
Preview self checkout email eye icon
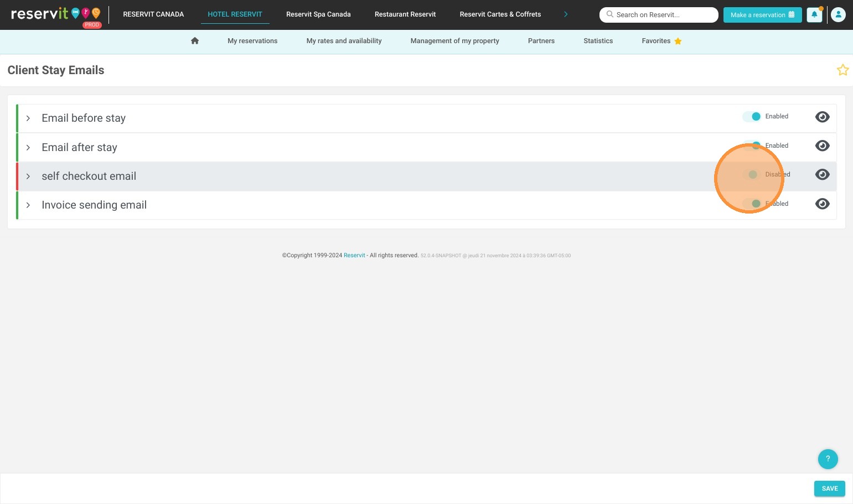coord(823,174)
